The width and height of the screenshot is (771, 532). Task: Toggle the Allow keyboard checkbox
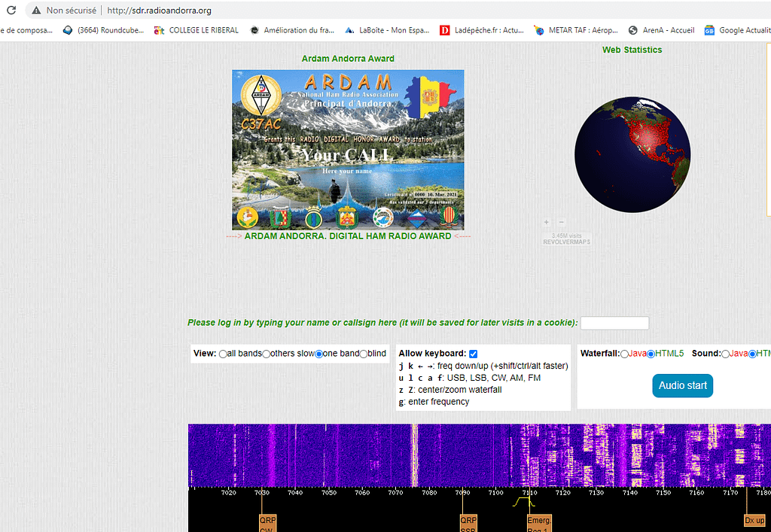click(x=474, y=354)
